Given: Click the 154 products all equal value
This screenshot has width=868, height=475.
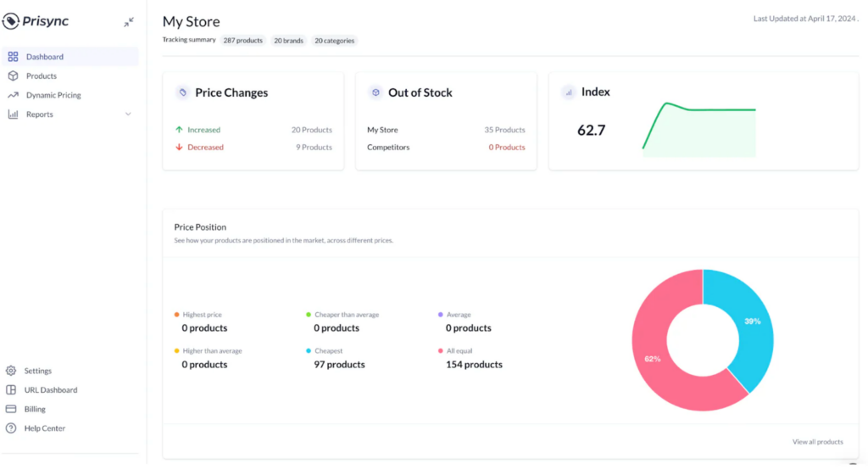Looking at the screenshot, I should [x=474, y=364].
